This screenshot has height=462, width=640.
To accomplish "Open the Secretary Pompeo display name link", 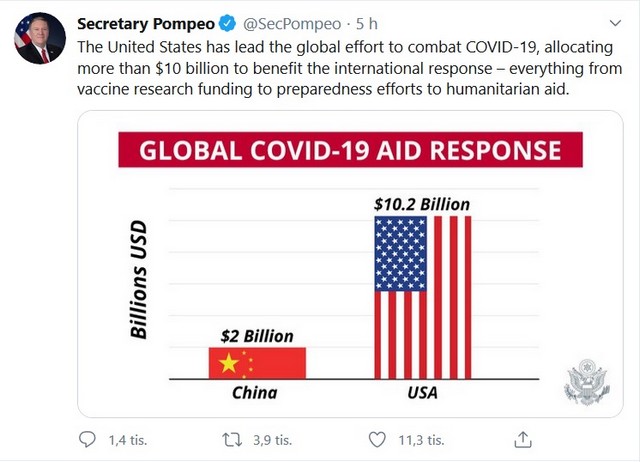I will [146, 24].
